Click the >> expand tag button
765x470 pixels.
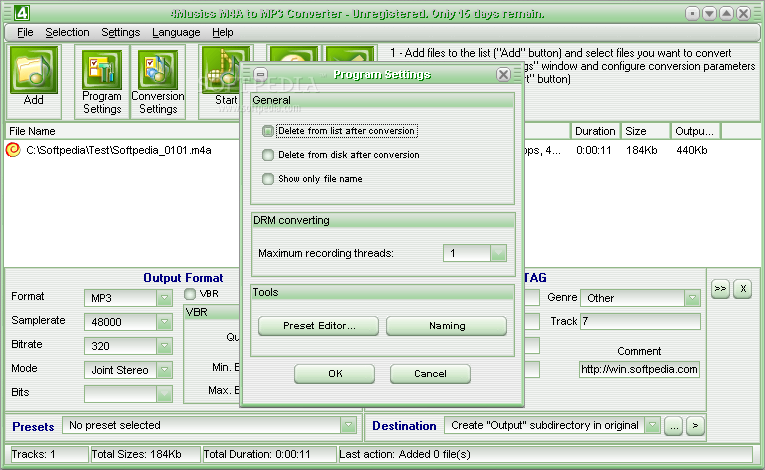coord(720,288)
